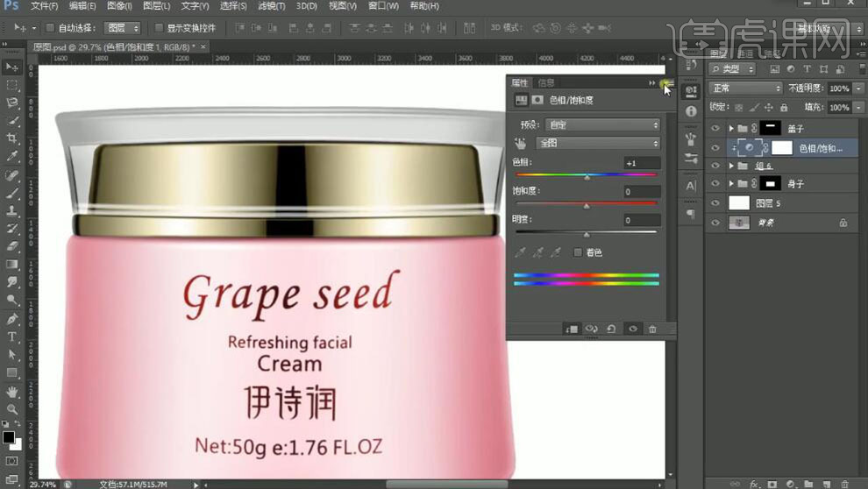Hide the 色相/饱和度 adjustment layer
The height and width of the screenshot is (489, 868).
coord(715,148)
